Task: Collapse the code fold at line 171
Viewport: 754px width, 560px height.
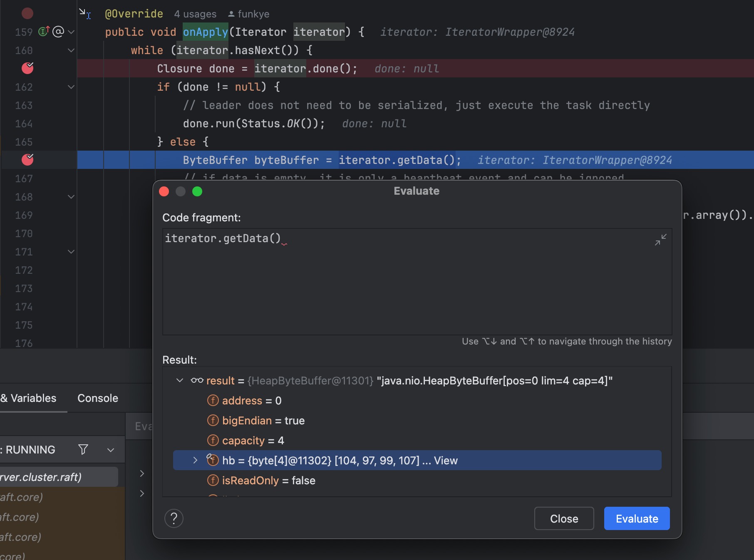Action: point(71,252)
